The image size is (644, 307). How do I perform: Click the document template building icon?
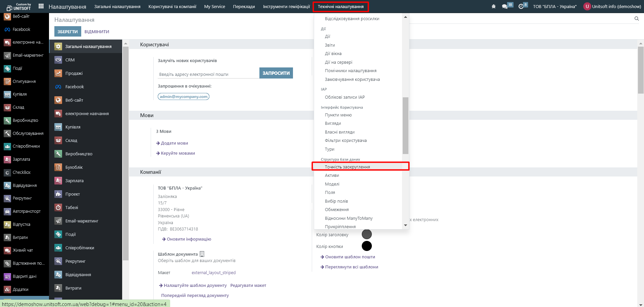tap(202, 254)
